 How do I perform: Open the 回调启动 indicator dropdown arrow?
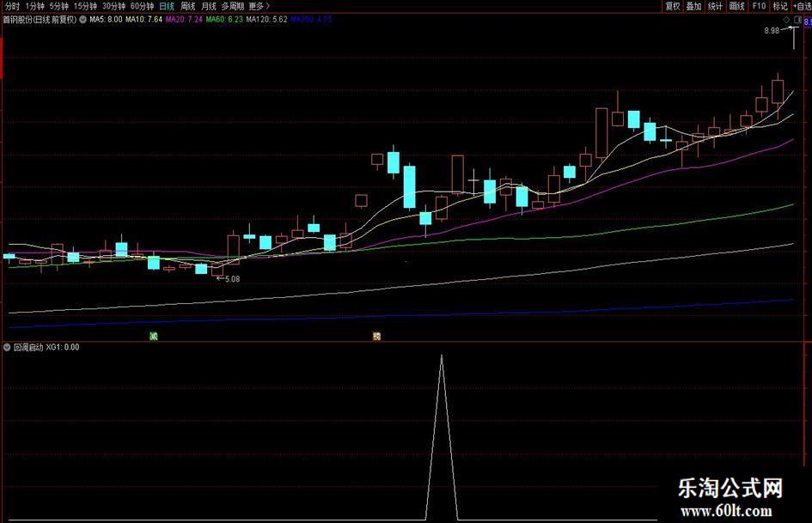[7, 347]
